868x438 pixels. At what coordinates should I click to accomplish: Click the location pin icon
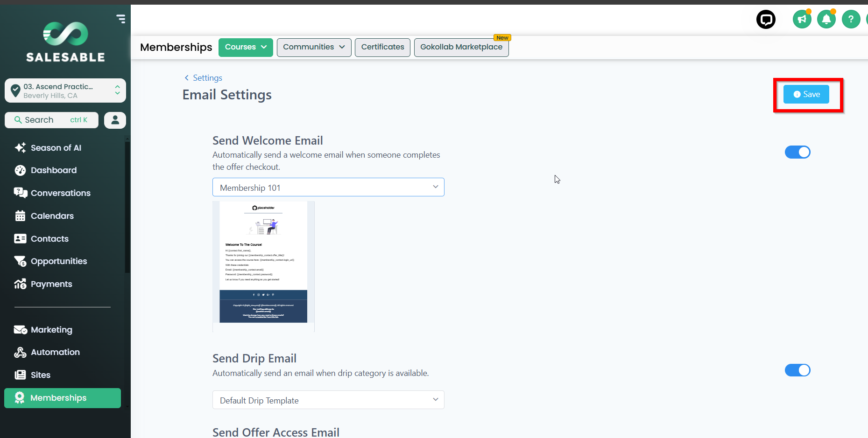[x=15, y=90]
